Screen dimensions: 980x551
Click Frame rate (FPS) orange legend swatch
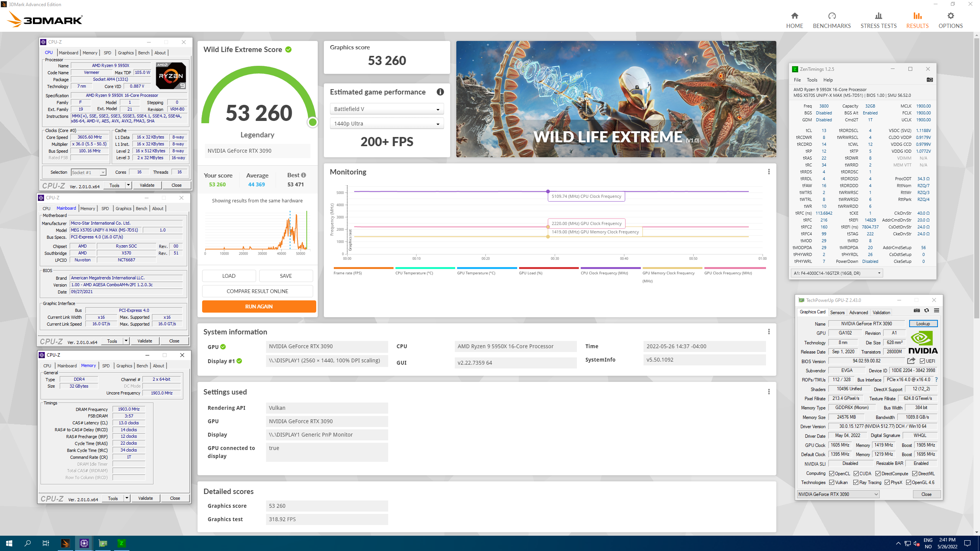[x=363, y=268]
